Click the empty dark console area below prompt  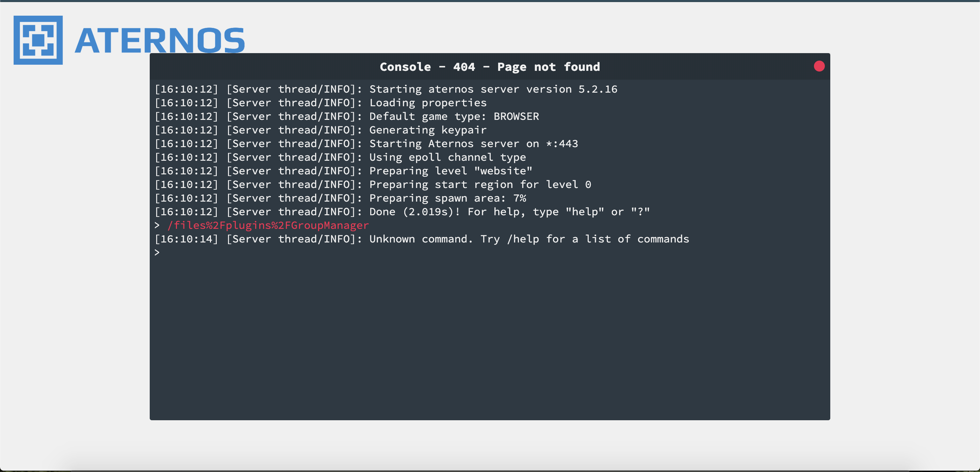(490, 339)
